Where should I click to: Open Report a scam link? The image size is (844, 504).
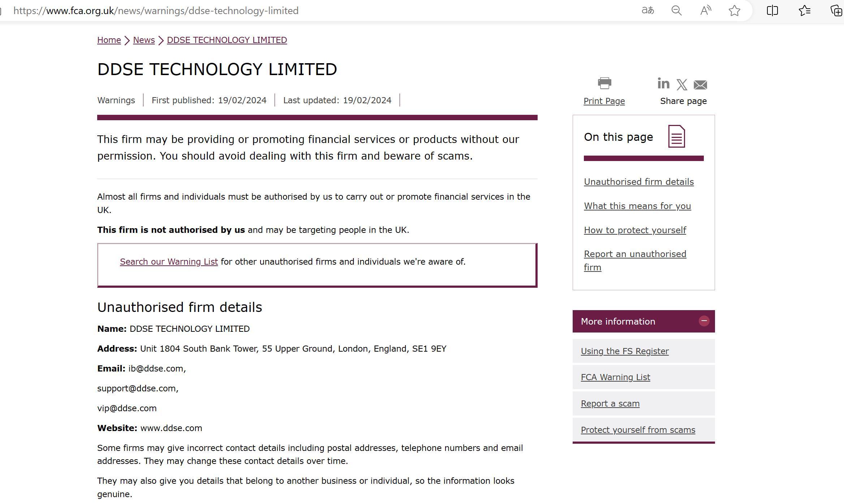tap(610, 404)
